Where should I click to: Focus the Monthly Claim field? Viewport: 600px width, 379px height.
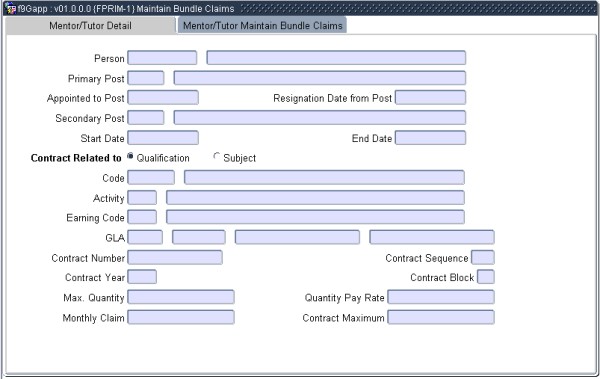181,317
